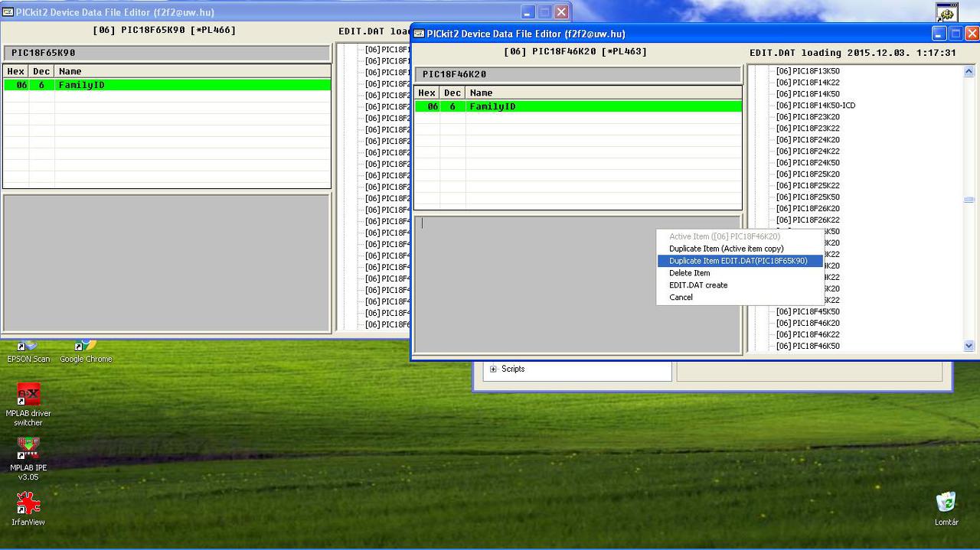Select [06] PIC18F23K20 in device tree
Image resolution: width=980 pixels, height=550 pixels.
(x=808, y=117)
